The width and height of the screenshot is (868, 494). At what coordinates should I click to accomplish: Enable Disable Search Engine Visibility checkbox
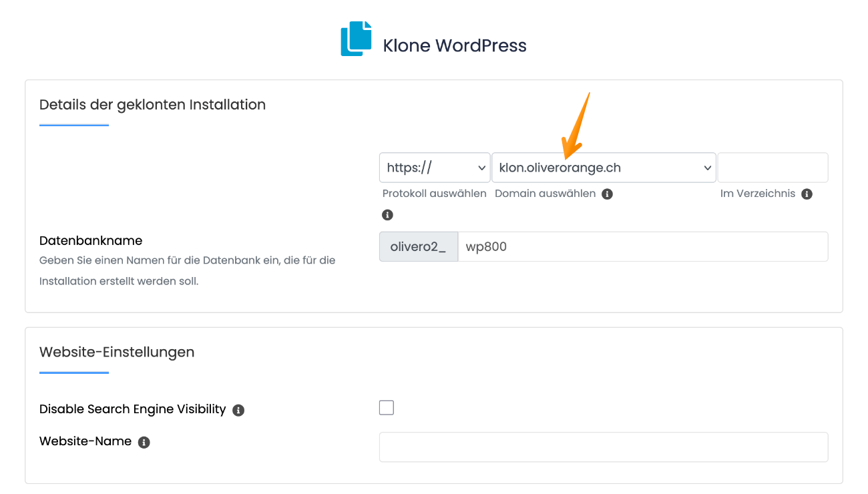[x=387, y=408]
